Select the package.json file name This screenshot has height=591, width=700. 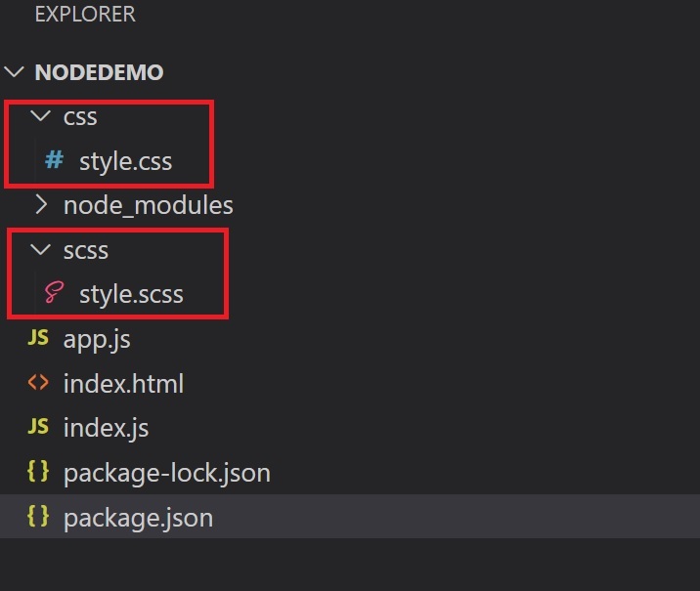click(x=138, y=518)
